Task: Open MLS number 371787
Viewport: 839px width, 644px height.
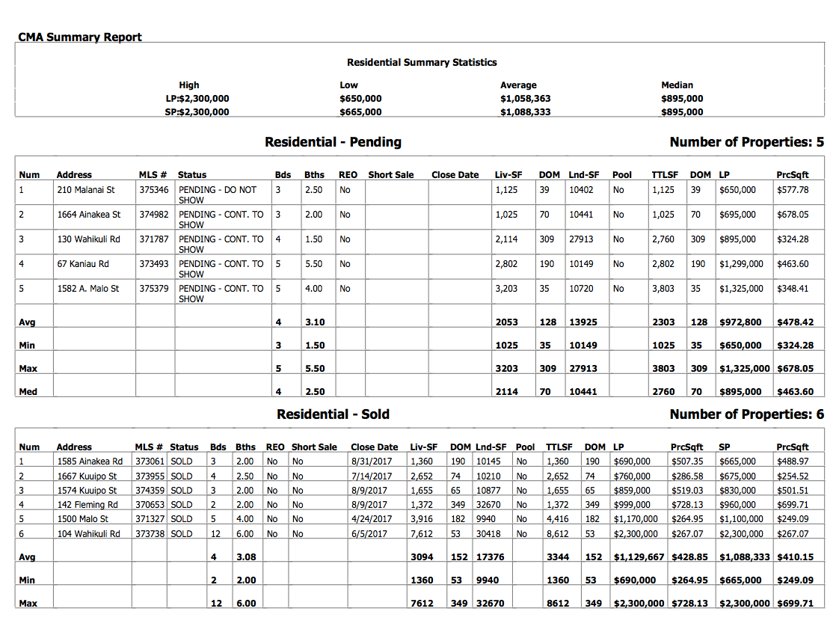Action: (x=154, y=239)
